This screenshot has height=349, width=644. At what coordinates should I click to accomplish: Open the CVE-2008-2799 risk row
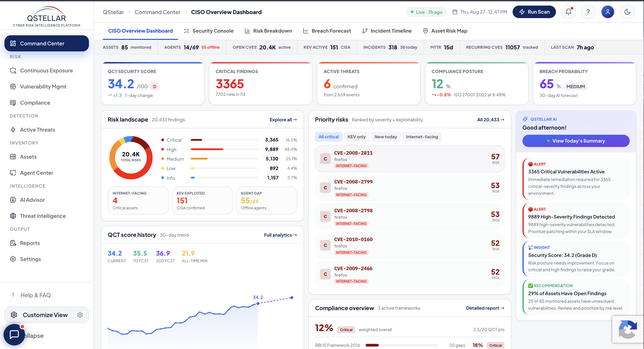(x=410, y=188)
